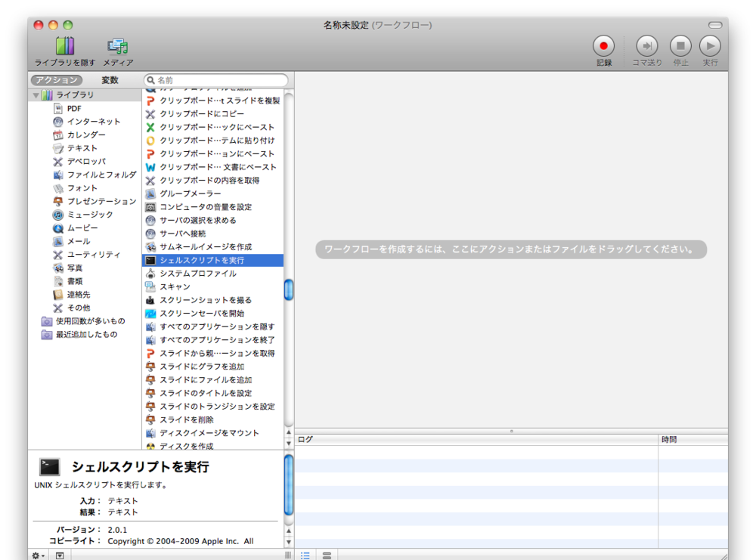756x560 pixels.
Task: Click the action list scrollbar thumb
Action: coord(289,289)
